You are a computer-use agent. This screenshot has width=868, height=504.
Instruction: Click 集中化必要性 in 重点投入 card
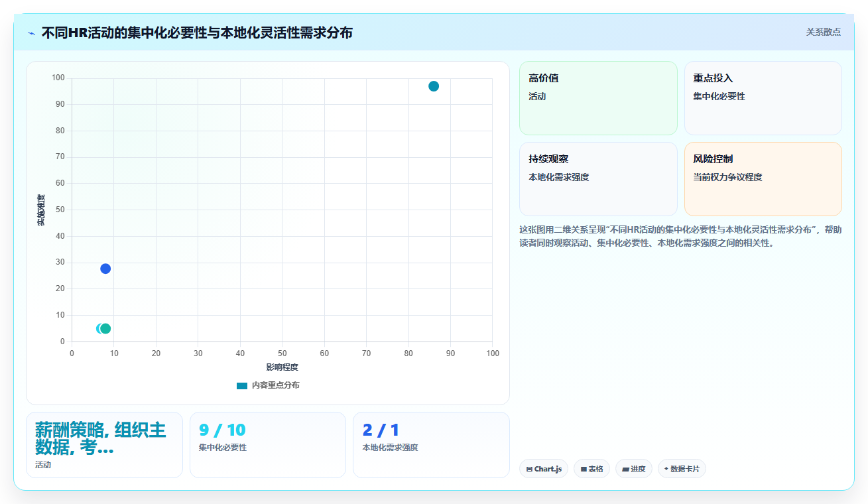pyautogui.click(x=719, y=96)
